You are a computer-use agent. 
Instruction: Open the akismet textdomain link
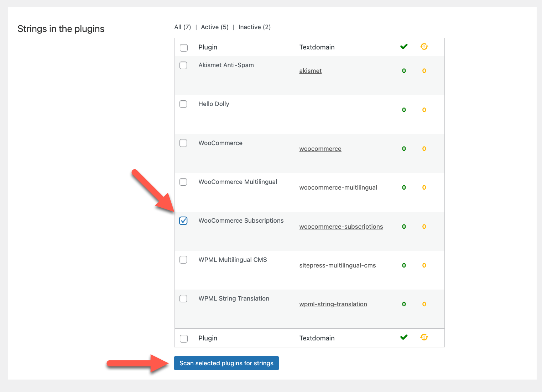click(x=311, y=71)
